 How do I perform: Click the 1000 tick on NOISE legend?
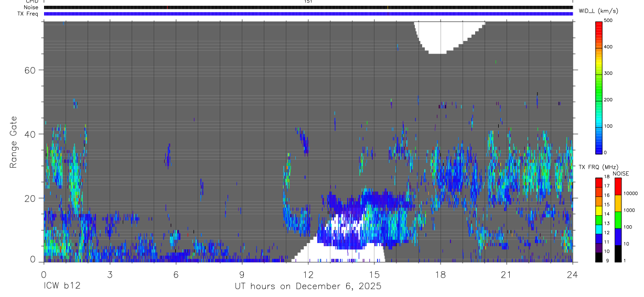pyautogui.click(x=629, y=210)
